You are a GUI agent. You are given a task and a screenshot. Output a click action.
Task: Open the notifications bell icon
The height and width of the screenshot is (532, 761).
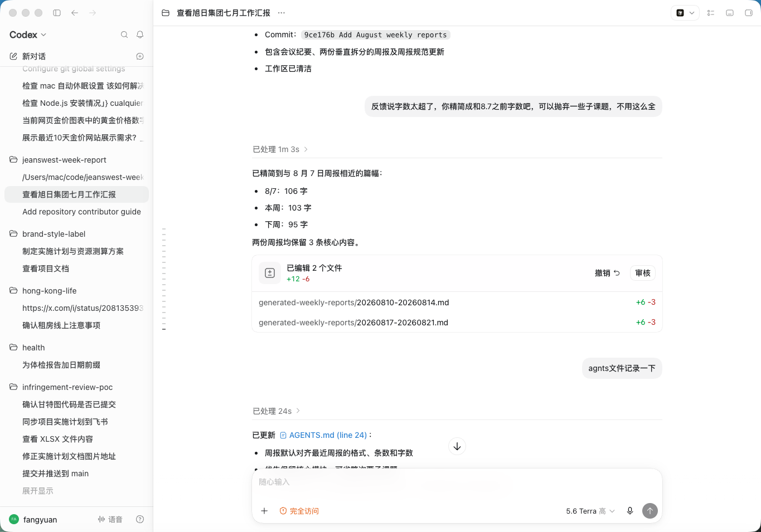click(x=140, y=35)
